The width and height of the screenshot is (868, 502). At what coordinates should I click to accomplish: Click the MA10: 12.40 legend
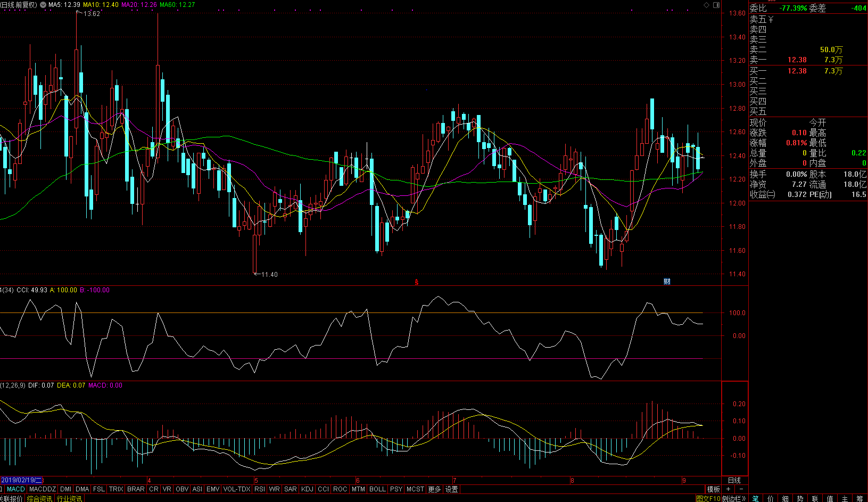(x=101, y=5)
